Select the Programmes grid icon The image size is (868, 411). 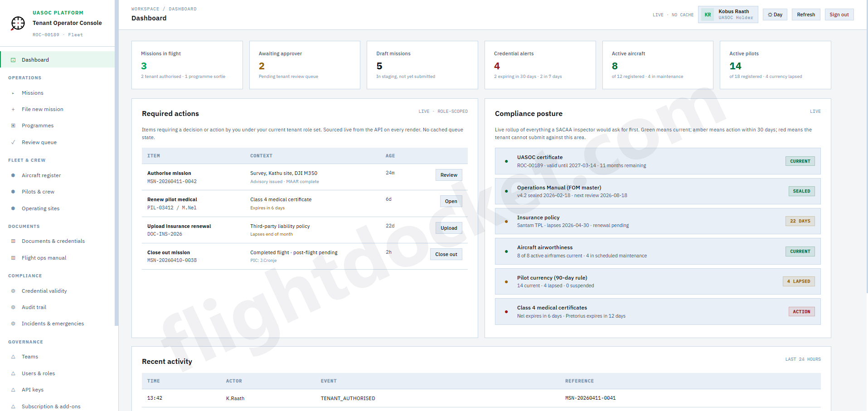coord(13,126)
